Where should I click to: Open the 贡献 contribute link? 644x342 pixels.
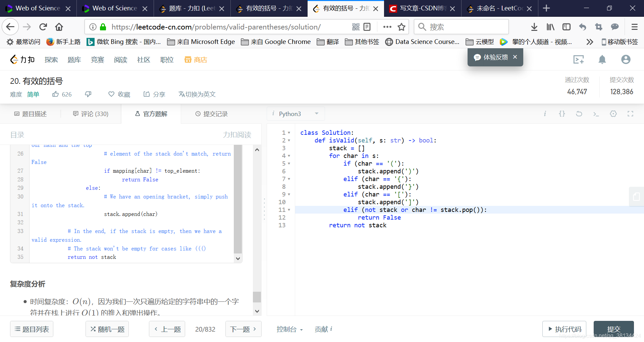(x=323, y=329)
